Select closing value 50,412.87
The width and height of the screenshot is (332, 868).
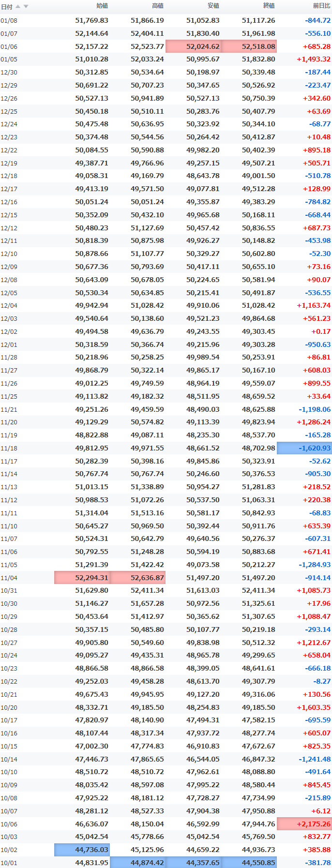[258, 137]
